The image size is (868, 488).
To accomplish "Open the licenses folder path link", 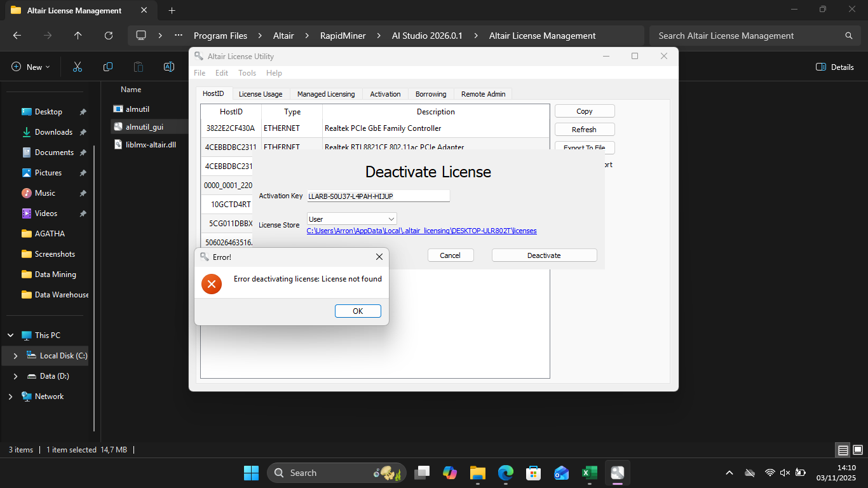I will pos(421,231).
